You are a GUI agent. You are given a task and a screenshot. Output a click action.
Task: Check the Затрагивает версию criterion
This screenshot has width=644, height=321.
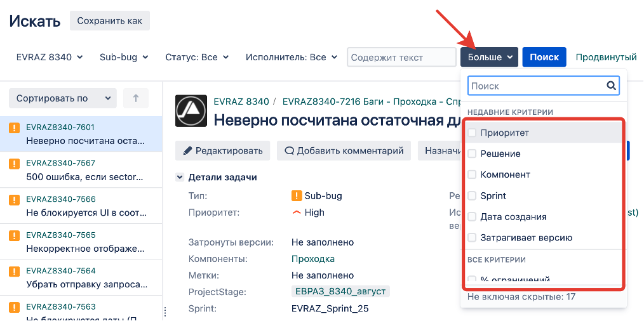(x=473, y=237)
